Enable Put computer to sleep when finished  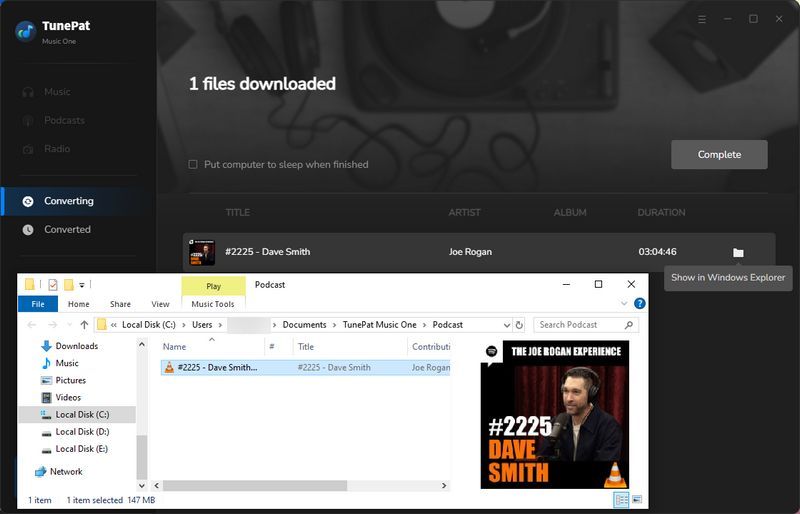194,165
